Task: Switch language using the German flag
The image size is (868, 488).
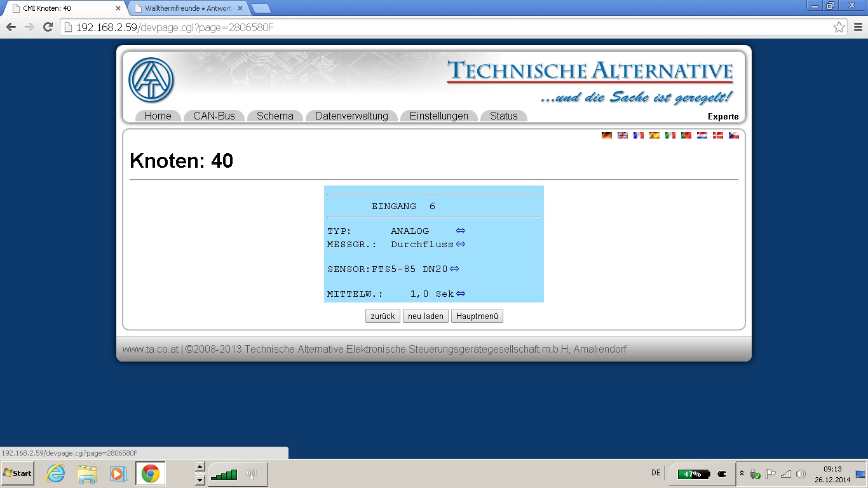Action: pos(607,135)
